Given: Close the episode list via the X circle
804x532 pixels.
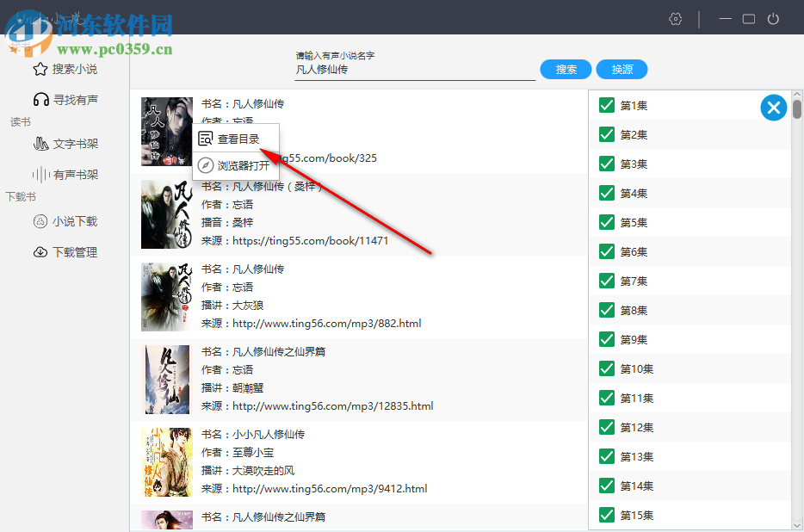Looking at the screenshot, I should (773, 107).
